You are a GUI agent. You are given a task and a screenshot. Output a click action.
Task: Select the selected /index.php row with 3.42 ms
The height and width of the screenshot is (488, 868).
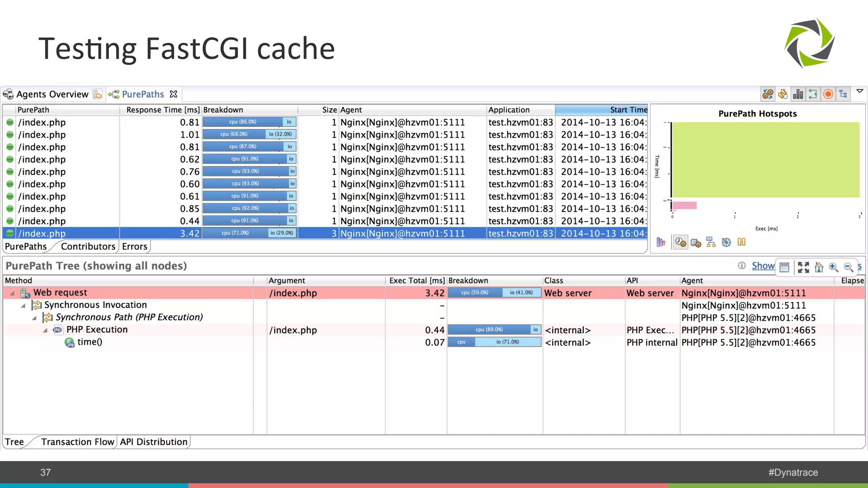point(325,233)
